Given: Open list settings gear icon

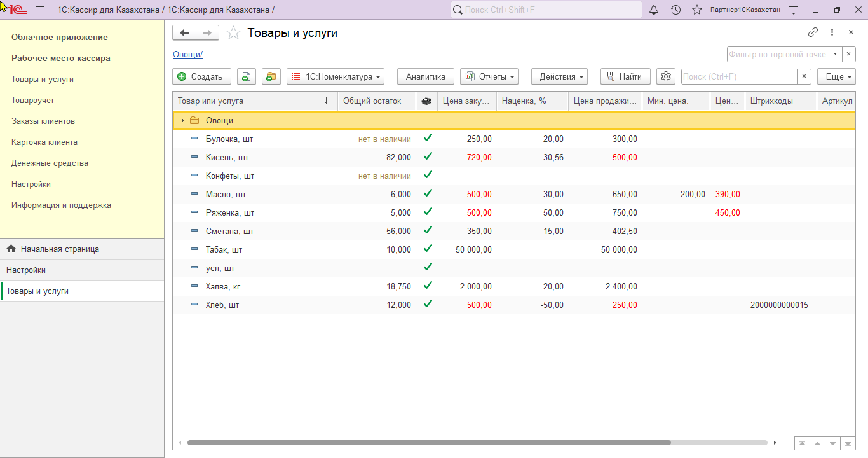Looking at the screenshot, I should (x=665, y=76).
